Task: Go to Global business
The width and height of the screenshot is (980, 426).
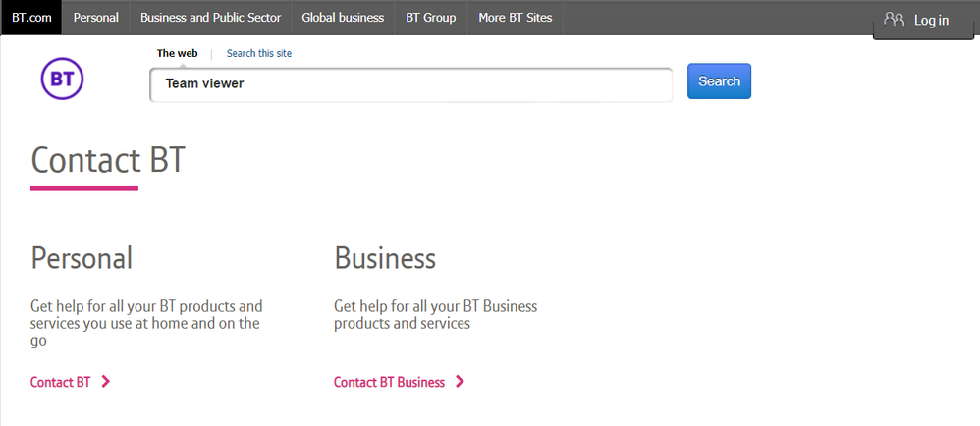Action: click(x=343, y=18)
